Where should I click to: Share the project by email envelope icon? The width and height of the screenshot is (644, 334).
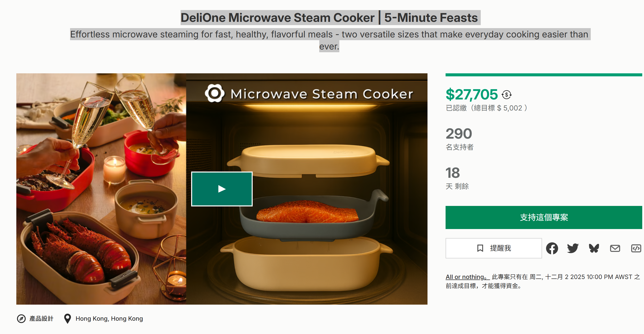615,248
